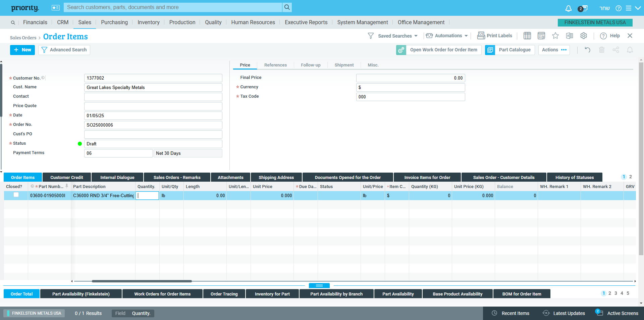
Task: Click the menu search magnifier near Financials
Action: point(13,22)
